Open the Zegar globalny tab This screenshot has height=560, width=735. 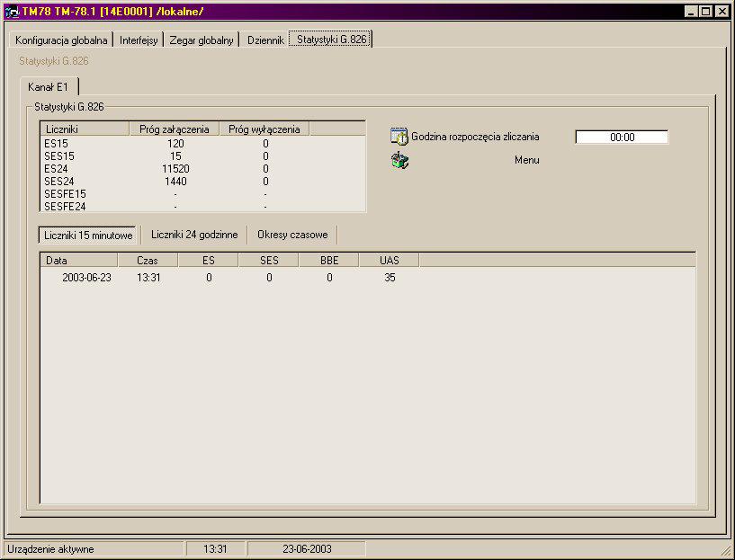click(x=202, y=40)
